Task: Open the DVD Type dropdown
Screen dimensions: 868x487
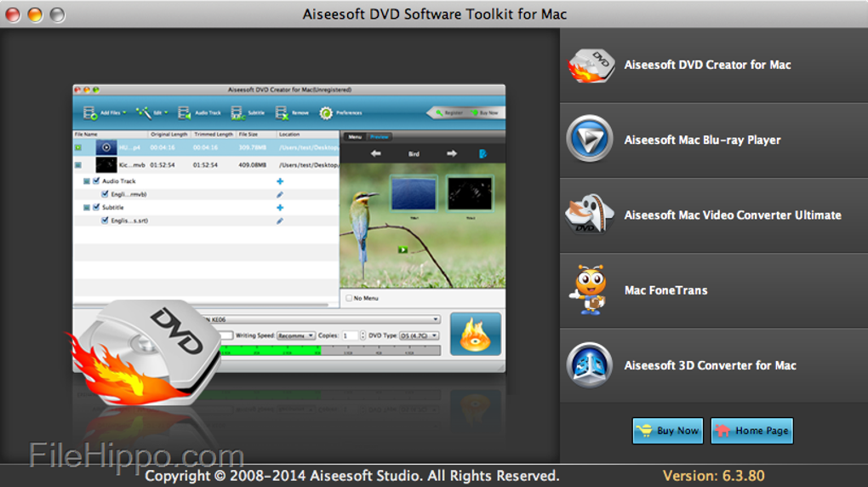Action: click(419, 335)
